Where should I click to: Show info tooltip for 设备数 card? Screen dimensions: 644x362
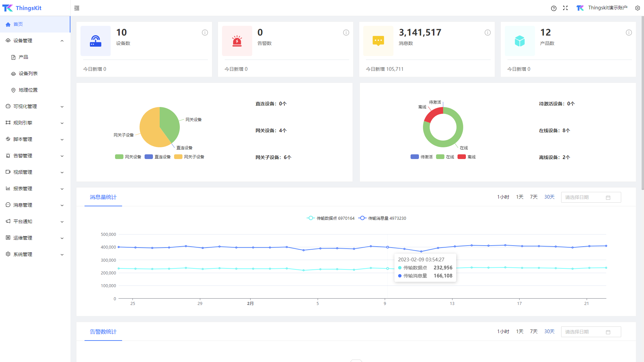coord(205,33)
